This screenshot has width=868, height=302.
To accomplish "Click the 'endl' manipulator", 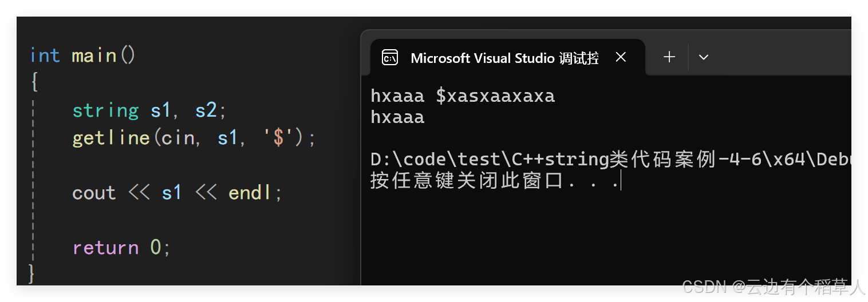I will tap(250, 193).
